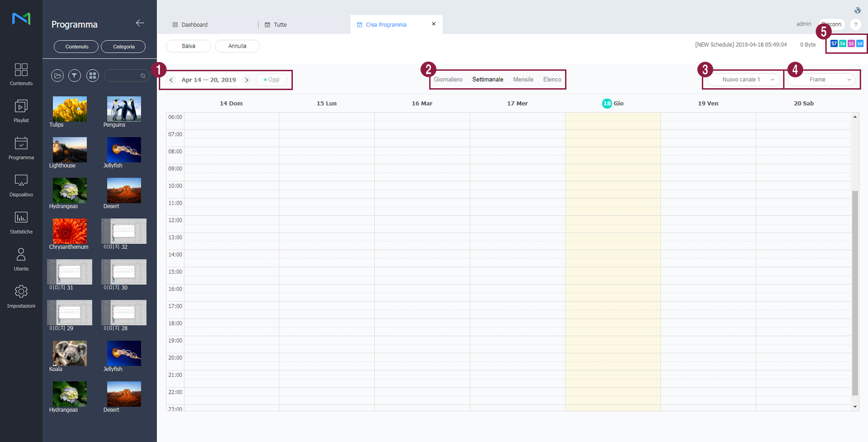Switch content list to grid view icon
The height and width of the screenshot is (442, 868).
(93, 76)
